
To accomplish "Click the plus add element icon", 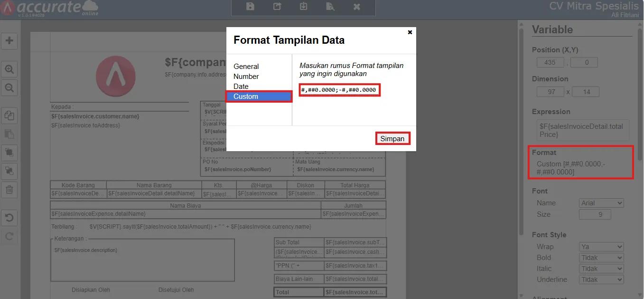I will point(9,40).
